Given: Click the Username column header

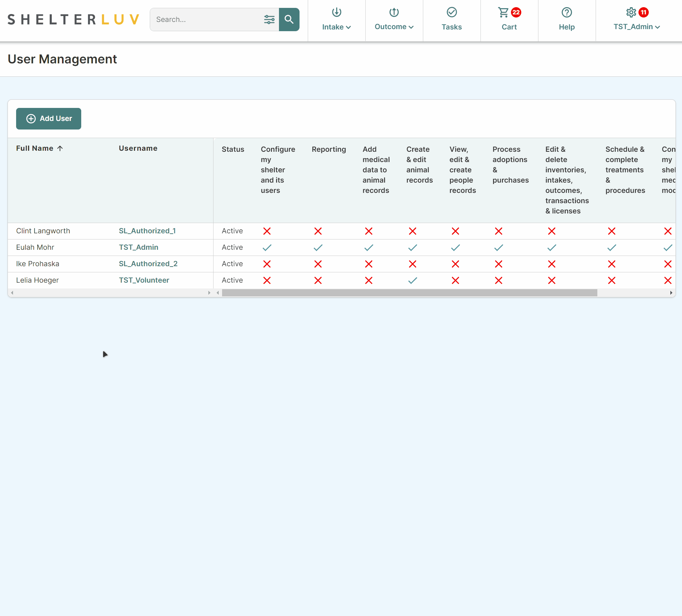Looking at the screenshot, I should [x=138, y=148].
